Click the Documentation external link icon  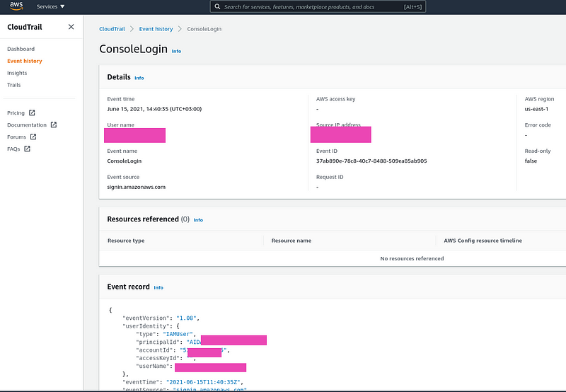point(54,125)
